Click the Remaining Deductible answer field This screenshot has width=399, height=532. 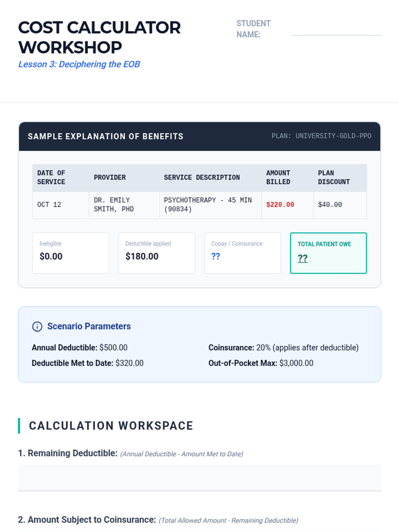coord(199,477)
